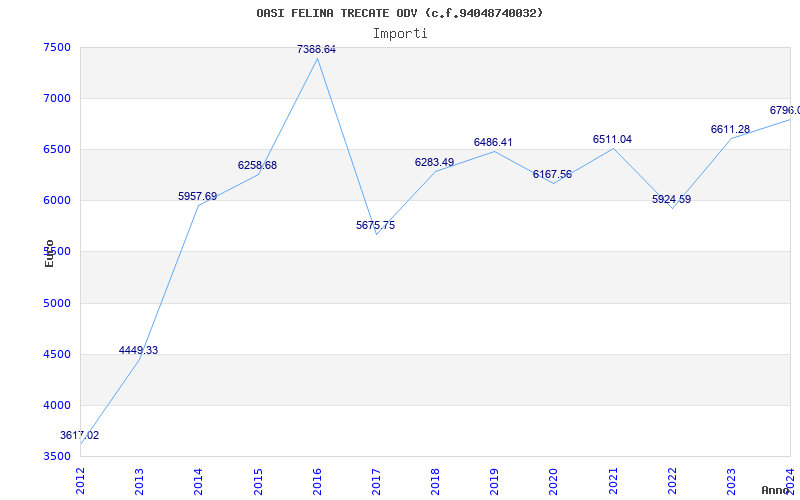
Task: Click the 2016 x-axis year label
Action: tap(317, 481)
